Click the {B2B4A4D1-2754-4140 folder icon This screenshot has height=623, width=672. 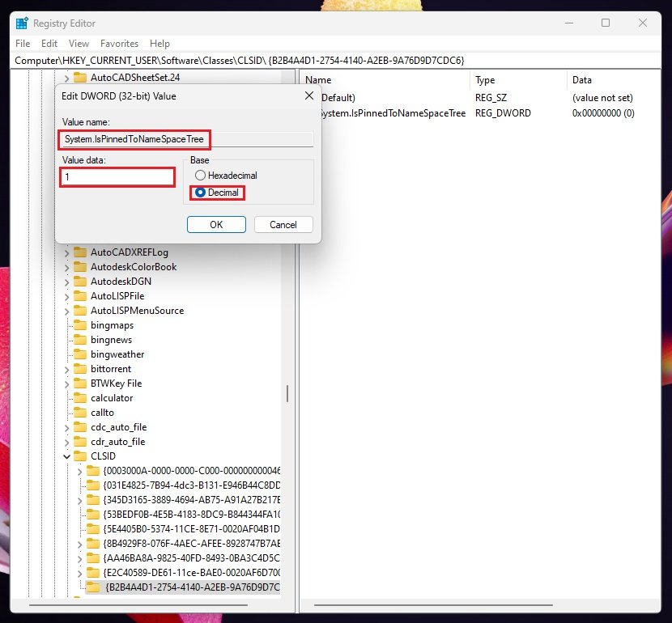(x=93, y=587)
